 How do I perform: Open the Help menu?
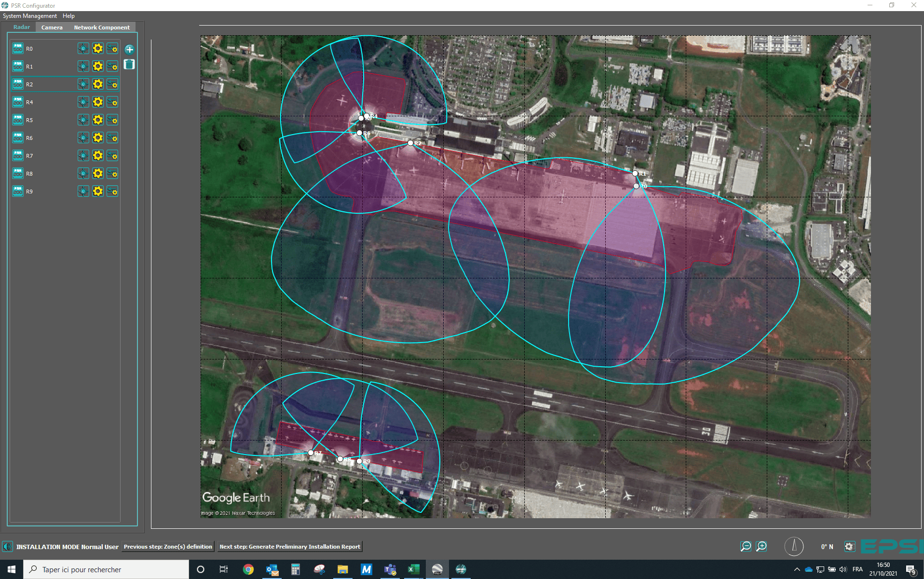pyautogui.click(x=68, y=16)
